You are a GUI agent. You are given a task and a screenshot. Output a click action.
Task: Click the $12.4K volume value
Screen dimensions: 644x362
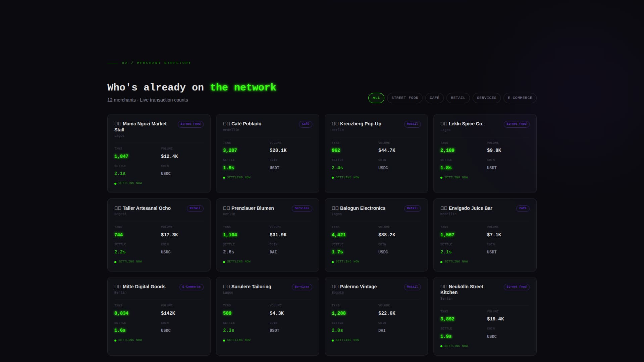click(169, 157)
